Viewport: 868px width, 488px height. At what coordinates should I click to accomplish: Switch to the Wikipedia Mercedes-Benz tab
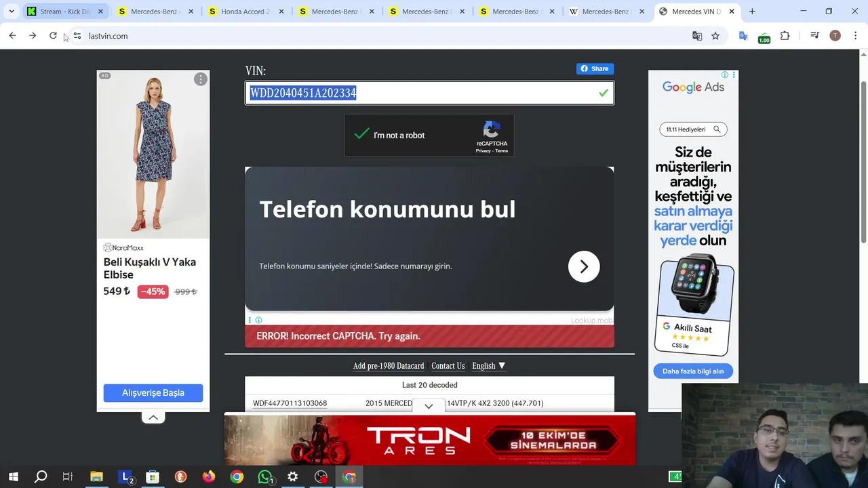pyautogui.click(x=608, y=12)
